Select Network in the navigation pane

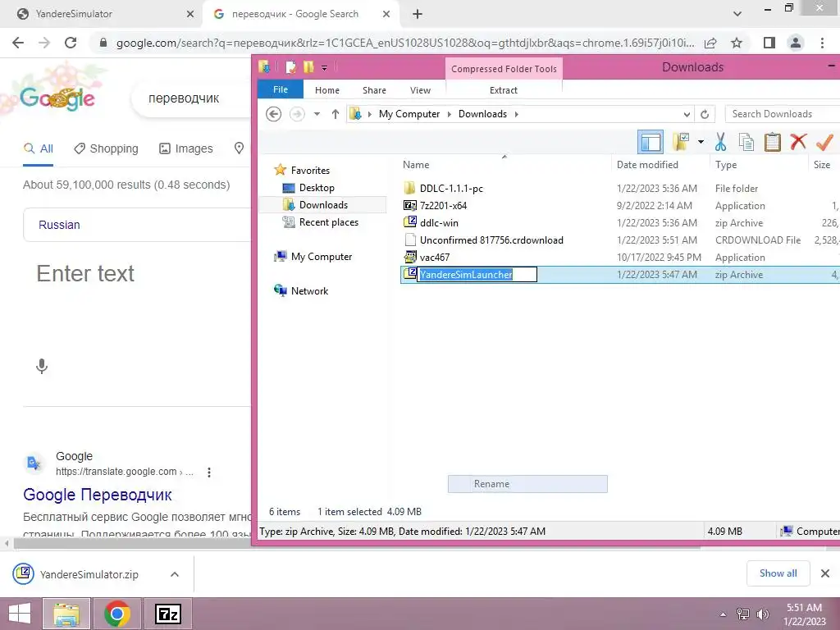(x=309, y=291)
